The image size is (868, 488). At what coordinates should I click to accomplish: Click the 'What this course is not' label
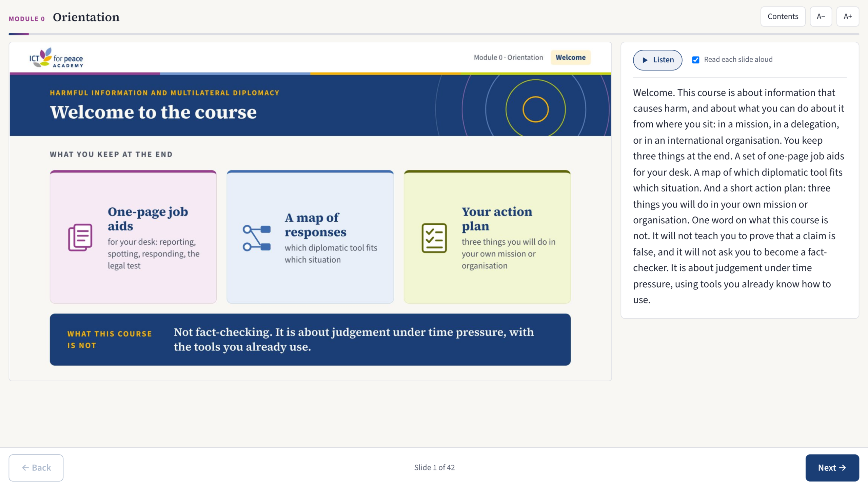pyautogui.click(x=110, y=340)
